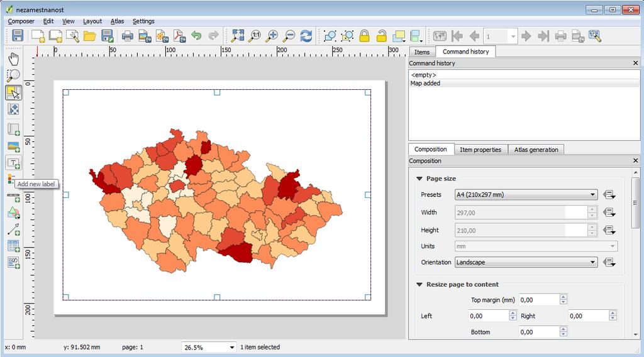Activate the Select/Move item tool
The image size is (644, 357).
click(14, 93)
